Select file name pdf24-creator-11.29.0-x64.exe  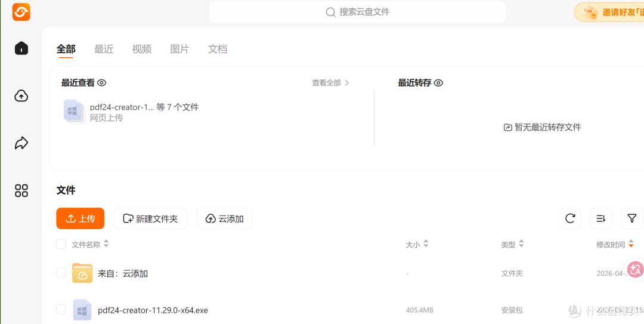pos(153,310)
